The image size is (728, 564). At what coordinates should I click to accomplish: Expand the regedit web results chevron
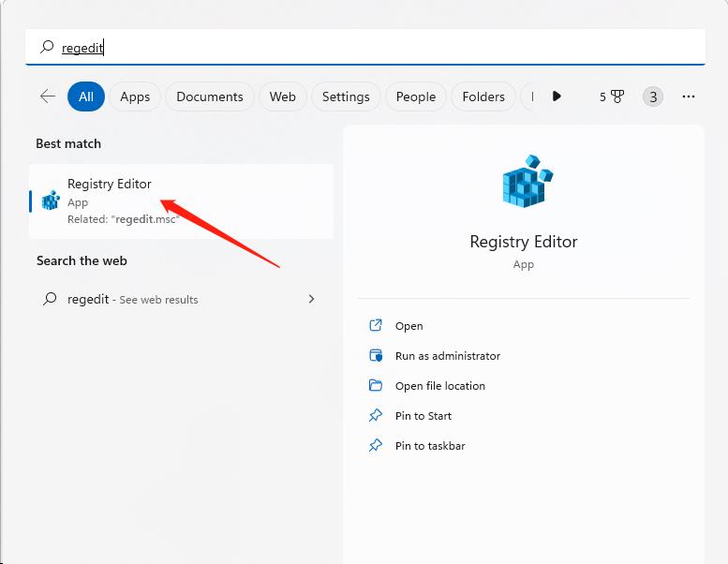311,300
